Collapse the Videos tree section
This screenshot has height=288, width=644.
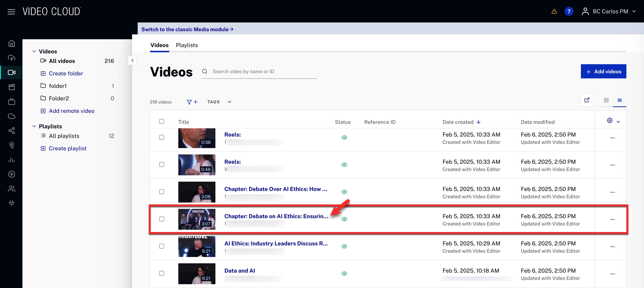pyautogui.click(x=34, y=51)
